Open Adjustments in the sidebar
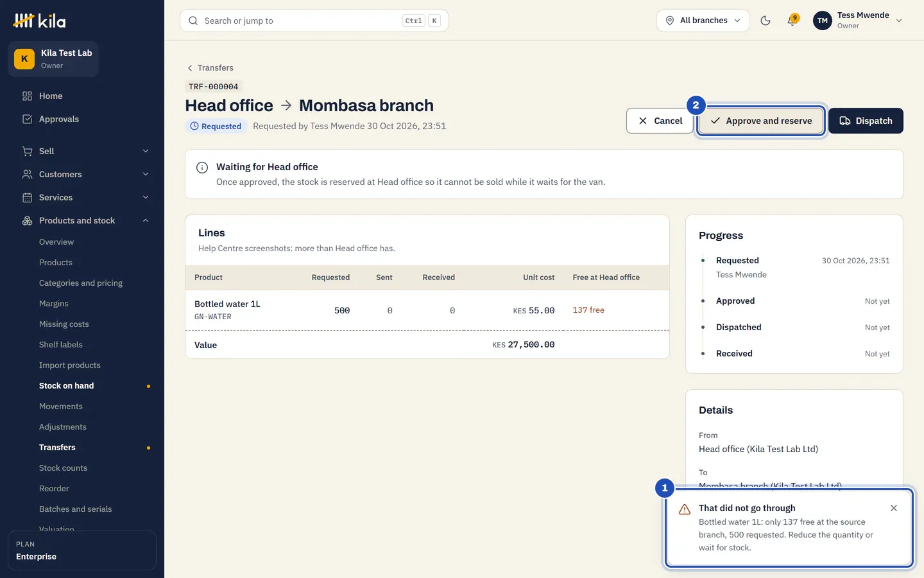924x578 pixels. click(63, 427)
